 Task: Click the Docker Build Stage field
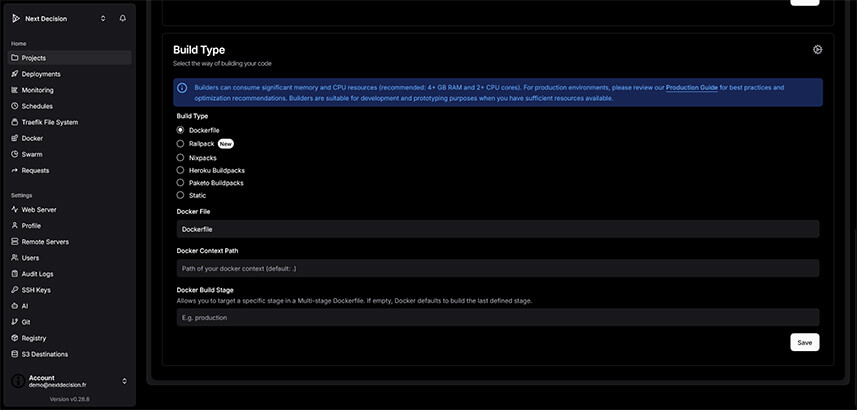498,317
